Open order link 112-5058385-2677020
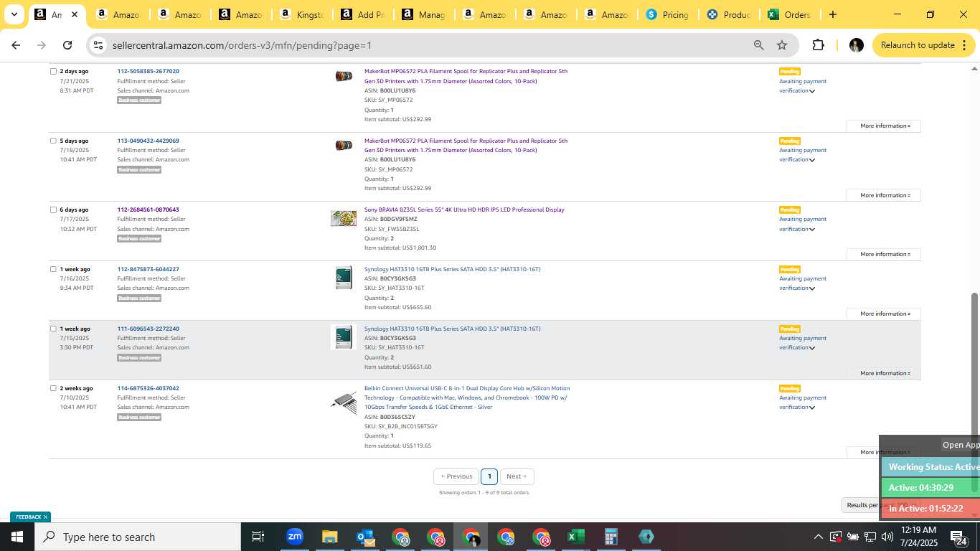The height and width of the screenshot is (551, 980). pyautogui.click(x=149, y=71)
